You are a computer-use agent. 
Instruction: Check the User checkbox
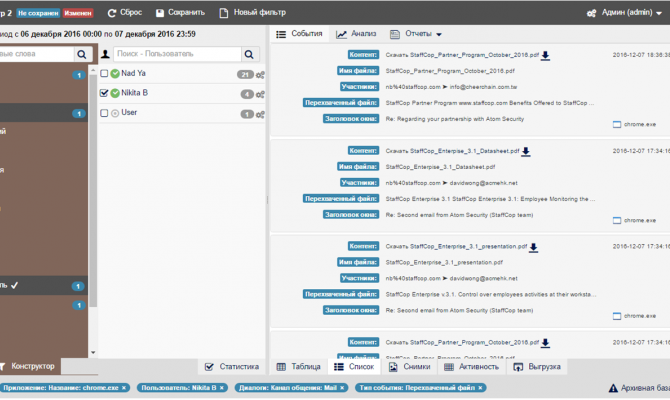click(x=104, y=113)
